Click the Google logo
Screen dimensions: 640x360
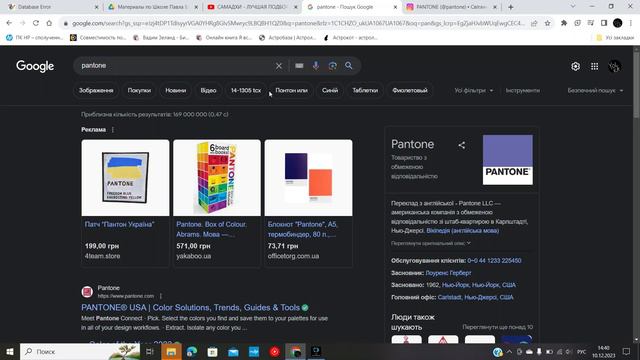[x=35, y=66]
